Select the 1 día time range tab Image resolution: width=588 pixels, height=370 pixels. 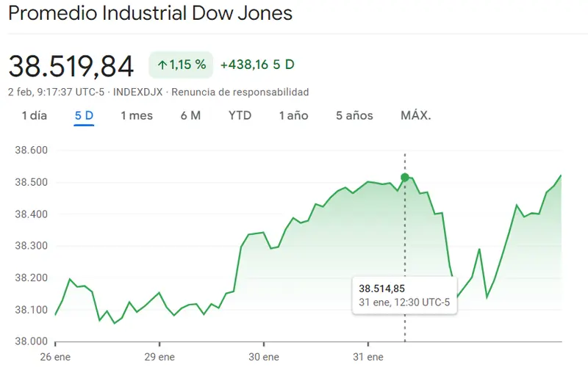(35, 115)
